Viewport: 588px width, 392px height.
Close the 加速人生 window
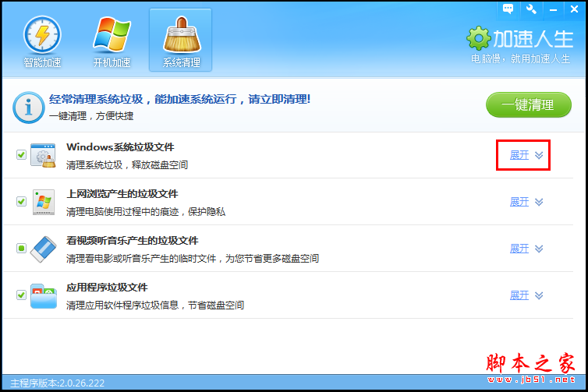point(574,9)
